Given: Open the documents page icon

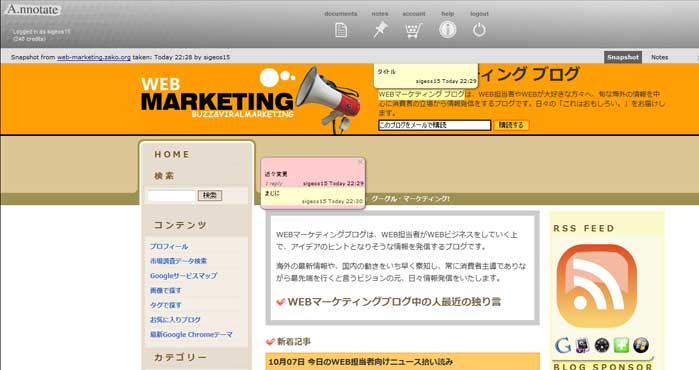Looking at the screenshot, I should click(341, 30).
